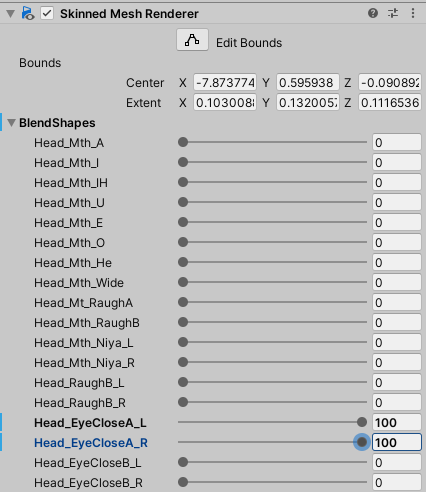Screen dimensions: 426x492
Task: Select the Head_EyeCloseB_R label
Action: tap(88, 483)
